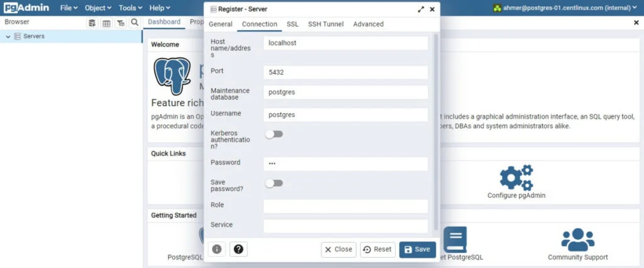Screen dimensions: 644x268
Task: Open the File menu
Action: tap(69, 8)
